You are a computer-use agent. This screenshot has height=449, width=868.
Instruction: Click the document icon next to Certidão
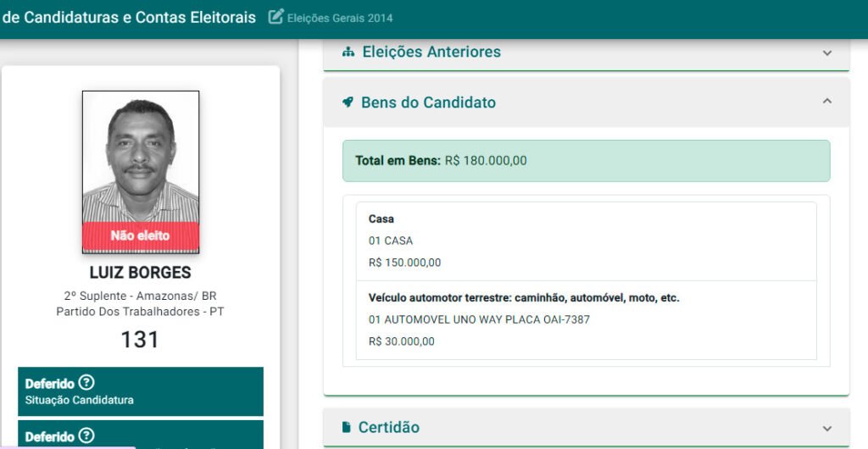347,427
